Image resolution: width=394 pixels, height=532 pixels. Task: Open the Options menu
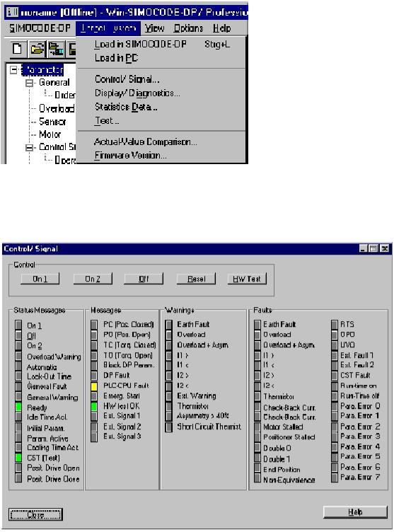(188, 28)
